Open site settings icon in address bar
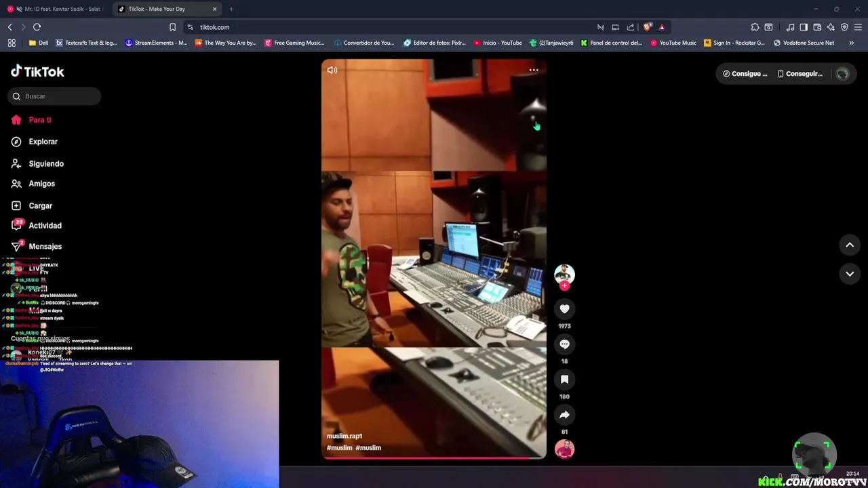The width and height of the screenshot is (868, 488). (191, 27)
